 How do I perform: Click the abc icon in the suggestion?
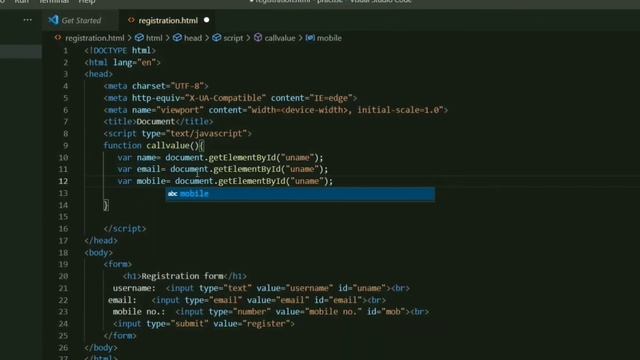pyautogui.click(x=173, y=194)
